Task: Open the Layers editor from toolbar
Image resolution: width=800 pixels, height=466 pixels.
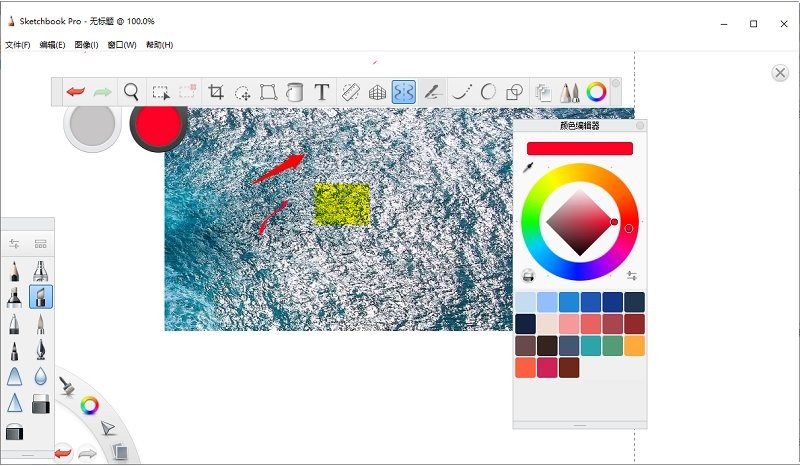Action: [543, 93]
